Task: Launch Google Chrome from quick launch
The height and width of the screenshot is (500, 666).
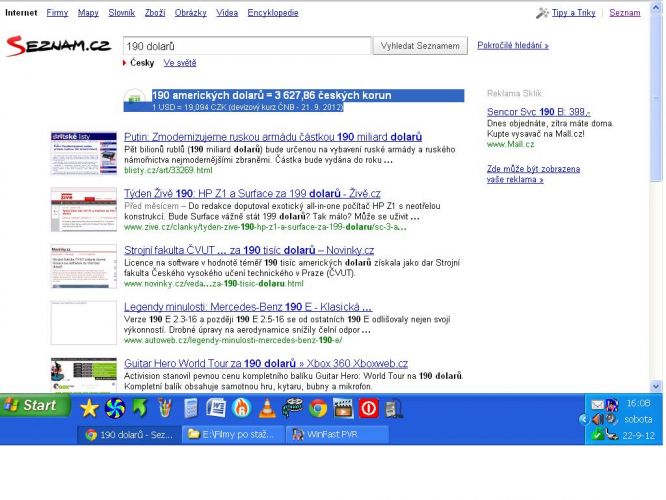Action: [318, 409]
